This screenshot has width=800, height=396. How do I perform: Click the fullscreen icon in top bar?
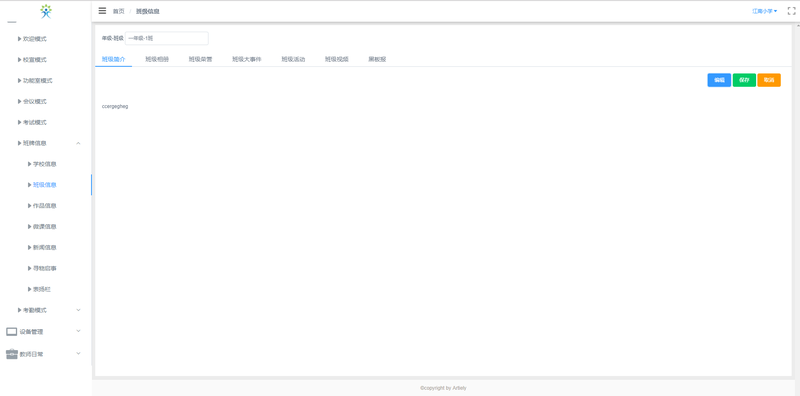click(x=792, y=11)
